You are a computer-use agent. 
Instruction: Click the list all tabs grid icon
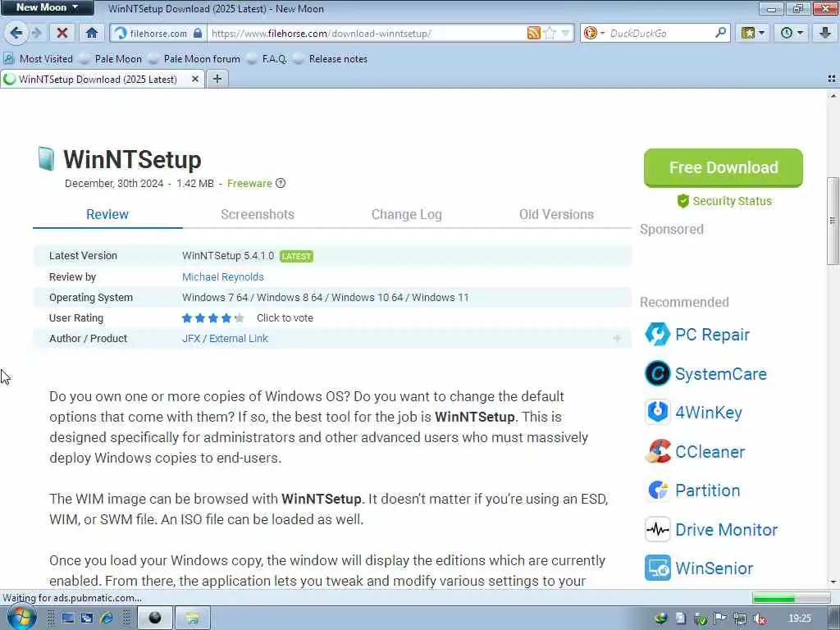click(832, 79)
